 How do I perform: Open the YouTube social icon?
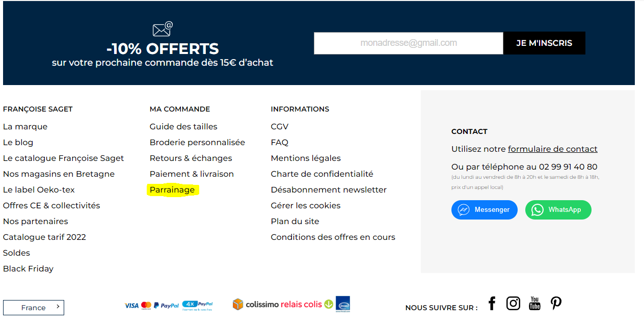click(534, 304)
